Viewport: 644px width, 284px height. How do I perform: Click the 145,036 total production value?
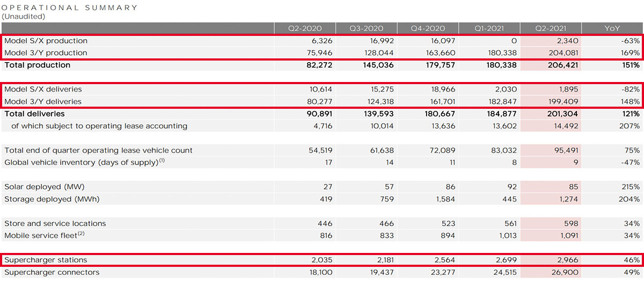[378, 65]
